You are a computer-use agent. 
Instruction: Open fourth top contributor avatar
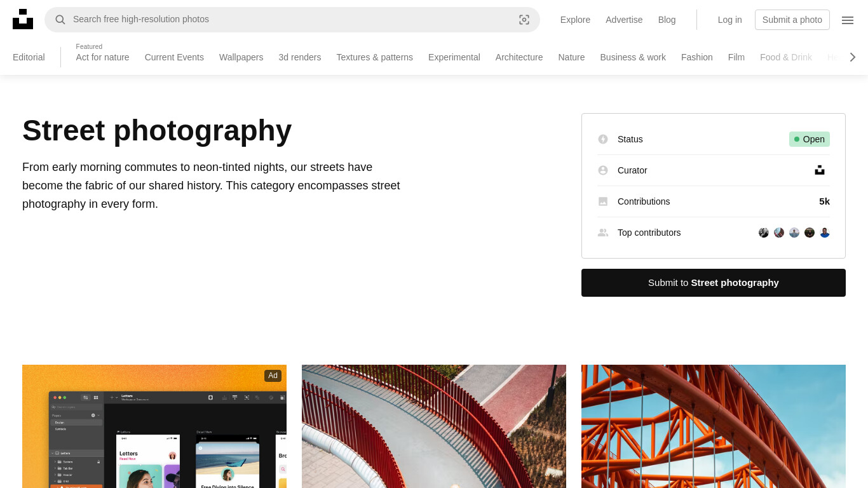point(810,233)
